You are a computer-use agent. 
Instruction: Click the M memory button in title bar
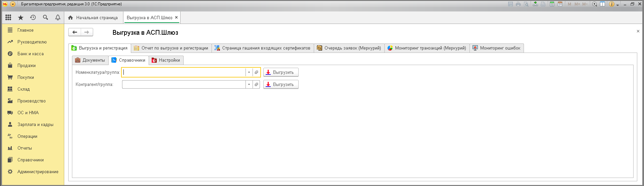[x=569, y=4]
